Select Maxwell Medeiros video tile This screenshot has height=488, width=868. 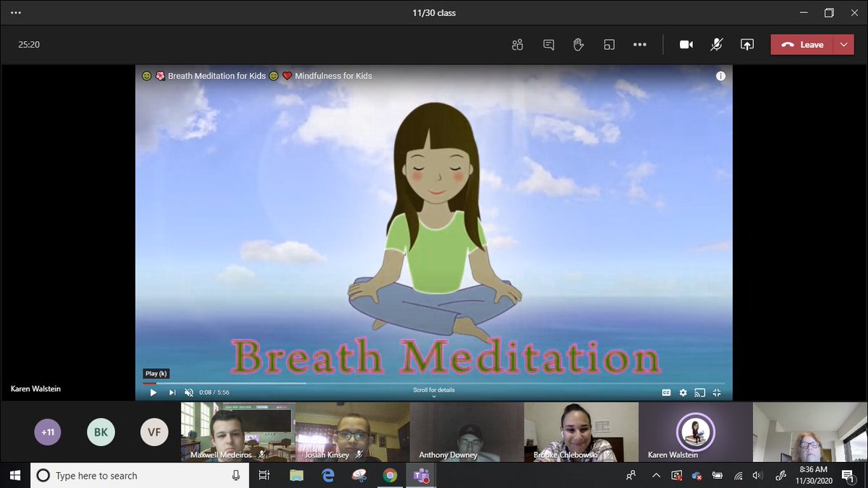tap(238, 432)
